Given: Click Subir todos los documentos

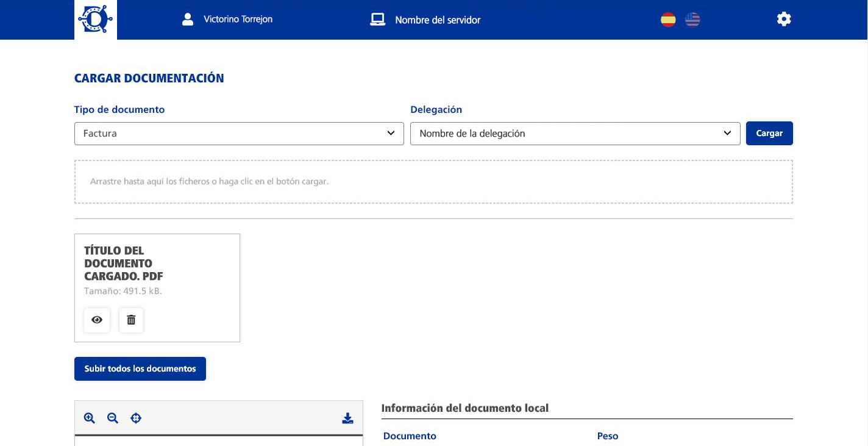Looking at the screenshot, I should [140, 369].
